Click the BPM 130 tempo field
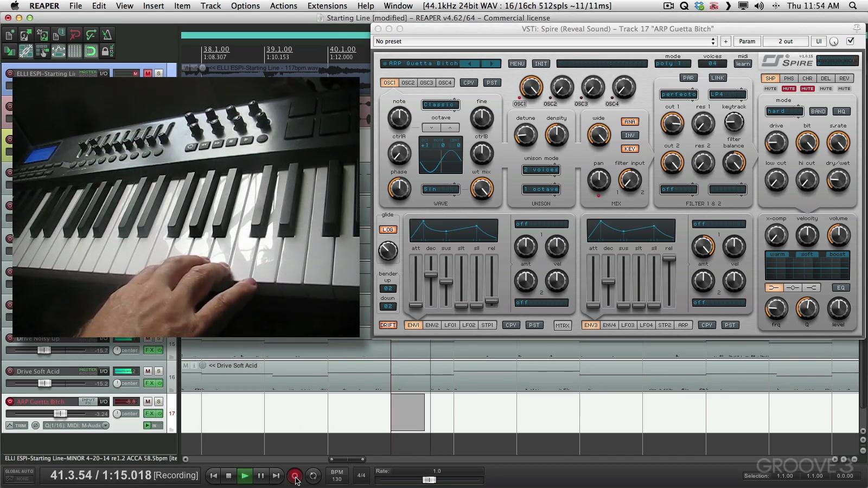This screenshot has width=868, height=488. tap(337, 476)
